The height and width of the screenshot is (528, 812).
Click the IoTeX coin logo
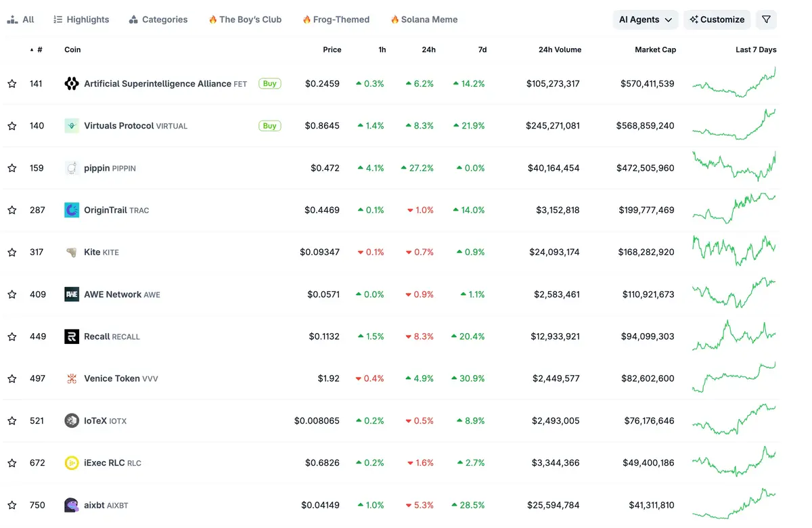pyautogui.click(x=71, y=421)
